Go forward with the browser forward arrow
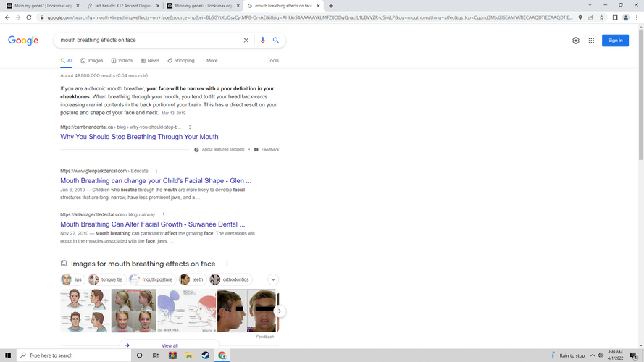 tap(18, 17)
